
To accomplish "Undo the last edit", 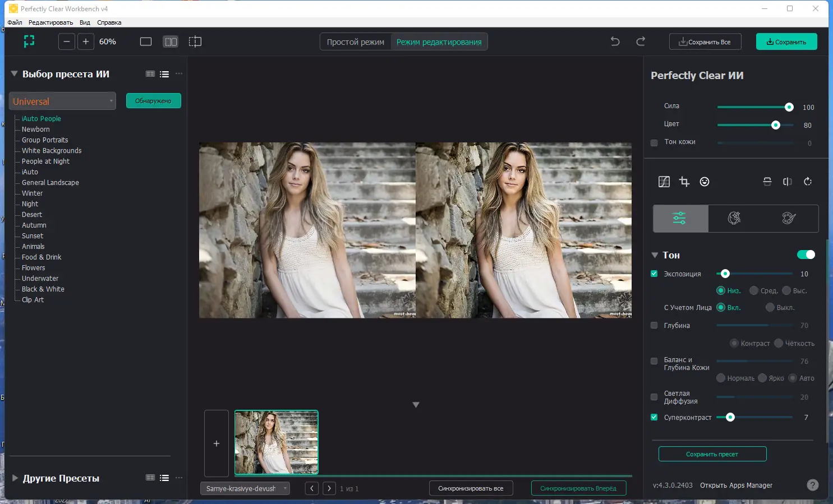I will [615, 41].
